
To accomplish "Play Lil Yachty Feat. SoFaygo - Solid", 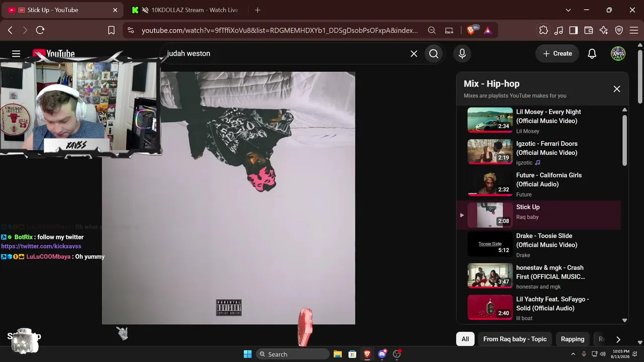I will (538, 308).
